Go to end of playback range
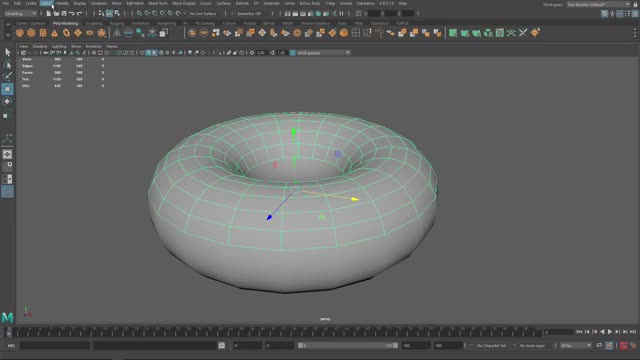 (x=633, y=332)
